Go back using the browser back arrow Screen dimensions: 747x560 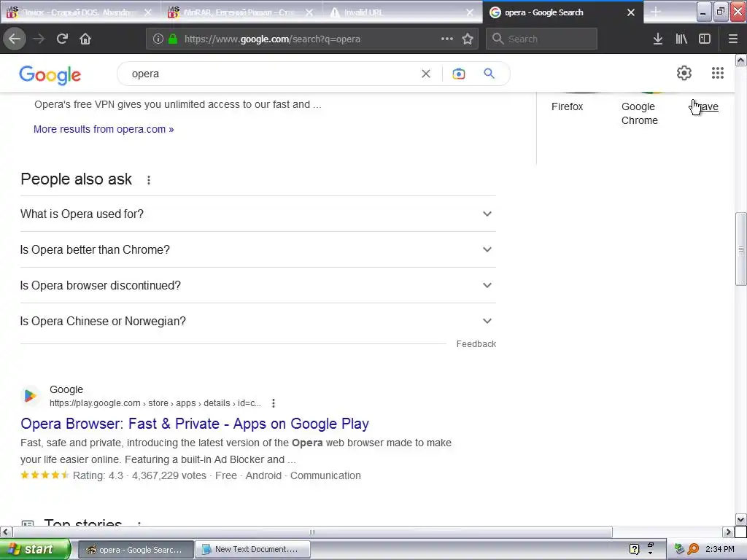[15, 39]
